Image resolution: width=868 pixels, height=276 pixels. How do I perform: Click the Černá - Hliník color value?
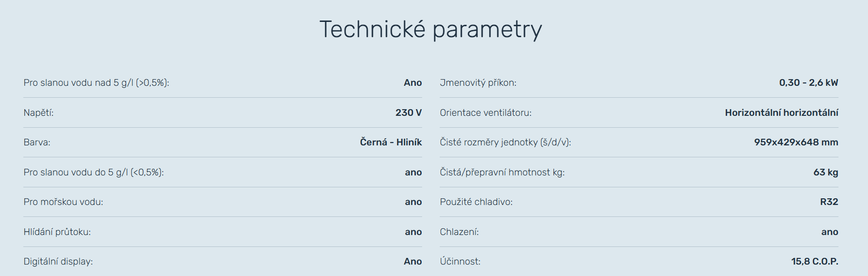pyautogui.click(x=391, y=143)
